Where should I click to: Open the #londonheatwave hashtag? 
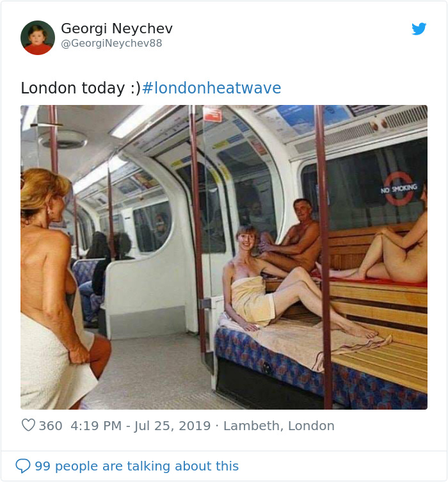(211, 88)
